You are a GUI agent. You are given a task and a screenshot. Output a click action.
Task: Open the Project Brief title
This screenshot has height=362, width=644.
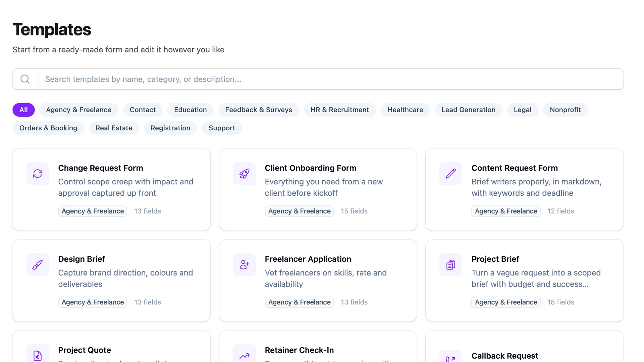[495, 259]
